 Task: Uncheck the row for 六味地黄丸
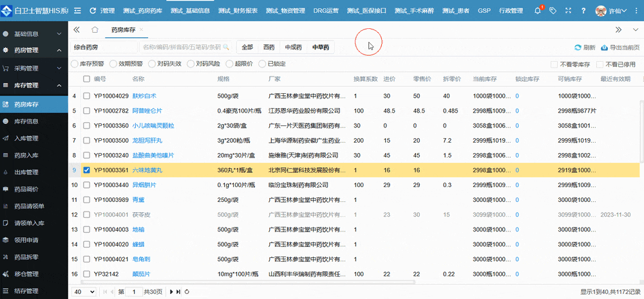[x=87, y=170]
